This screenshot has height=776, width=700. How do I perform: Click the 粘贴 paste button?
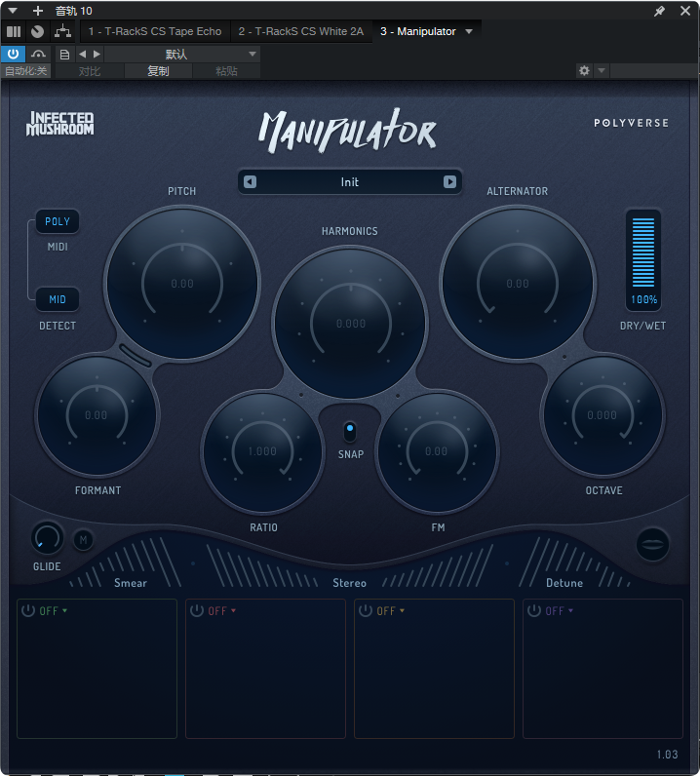pos(226,71)
